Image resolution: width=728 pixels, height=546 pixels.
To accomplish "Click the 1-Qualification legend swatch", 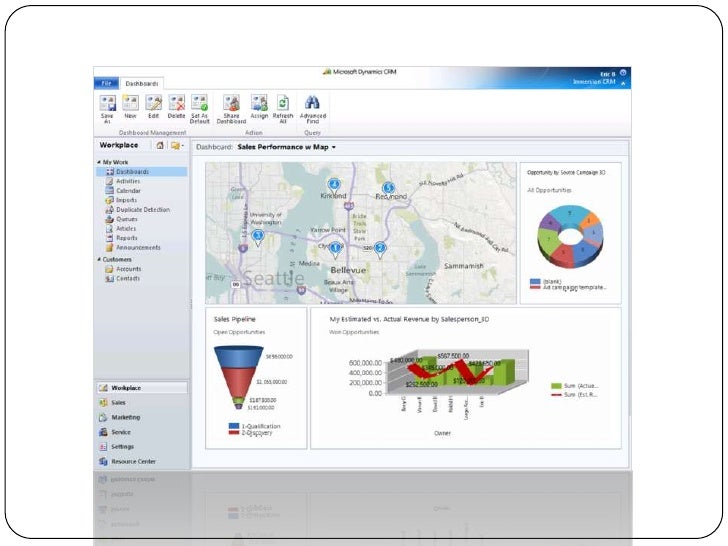I will click(234, 426).
